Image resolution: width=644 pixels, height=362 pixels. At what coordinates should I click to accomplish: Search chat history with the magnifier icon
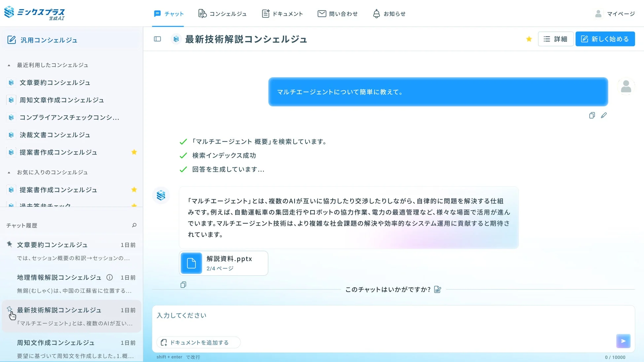click(x=134, y=225)
